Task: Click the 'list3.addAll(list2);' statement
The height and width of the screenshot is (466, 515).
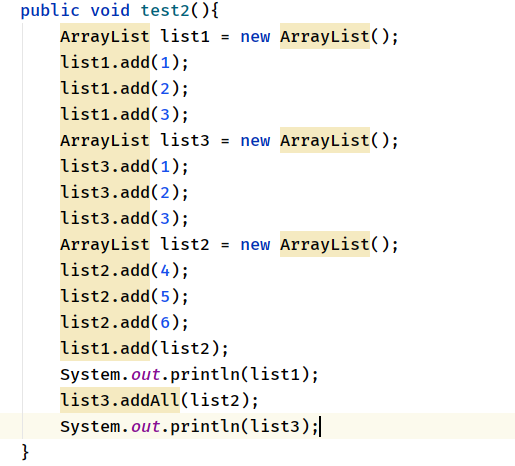Action: click(x=159, y=401)
